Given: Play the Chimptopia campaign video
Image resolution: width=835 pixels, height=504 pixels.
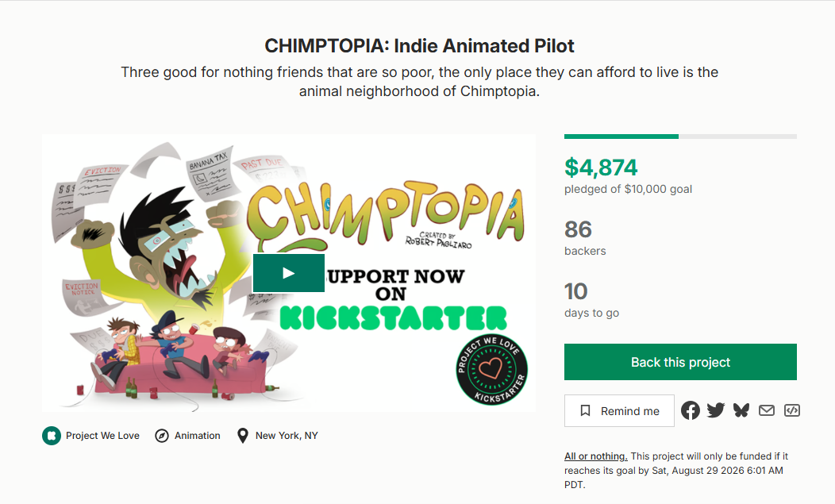Looking at the screenshot, I should (289, 273).
